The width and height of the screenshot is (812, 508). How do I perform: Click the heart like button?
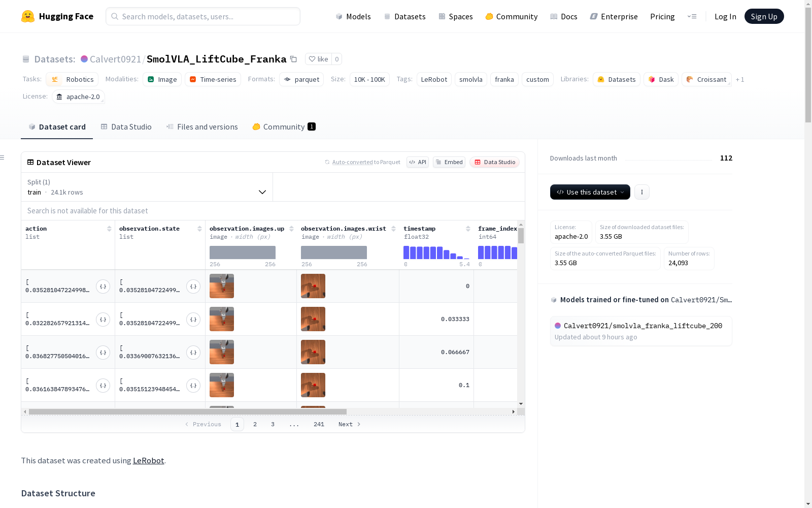(319, 59)
